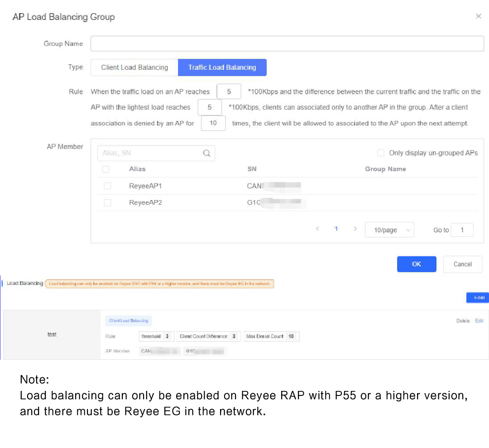The image size is (489, 448).
Task: Click the Go to page number field
Action: (462, 230)
